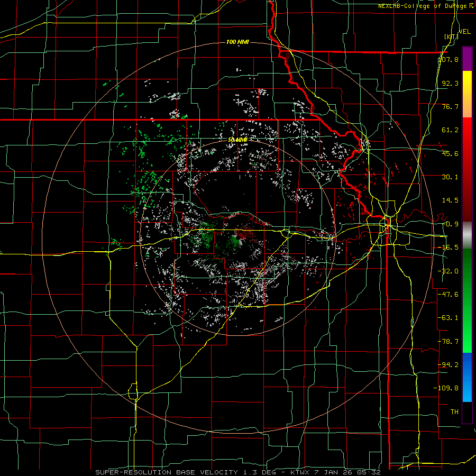Pick the blue segment of the color bar
The width and height of the screenshot is (476, 476).
click(x=467, y=364)
